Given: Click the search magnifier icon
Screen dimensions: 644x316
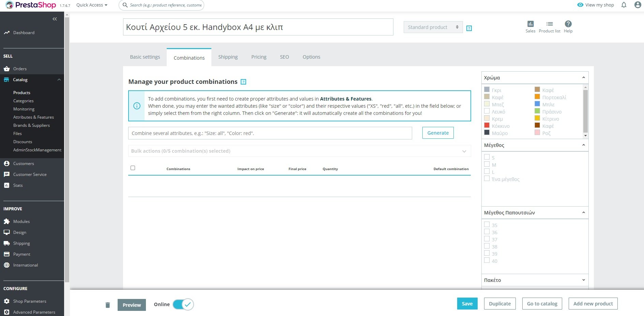Looking at the screenshot, I should click(125, 5).
